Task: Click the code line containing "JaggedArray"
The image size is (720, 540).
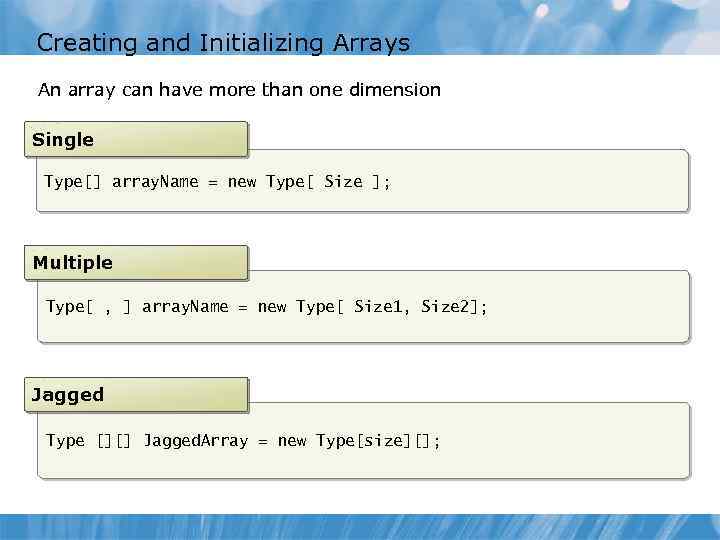Action: pyautogui.click(x=243, y=441)
